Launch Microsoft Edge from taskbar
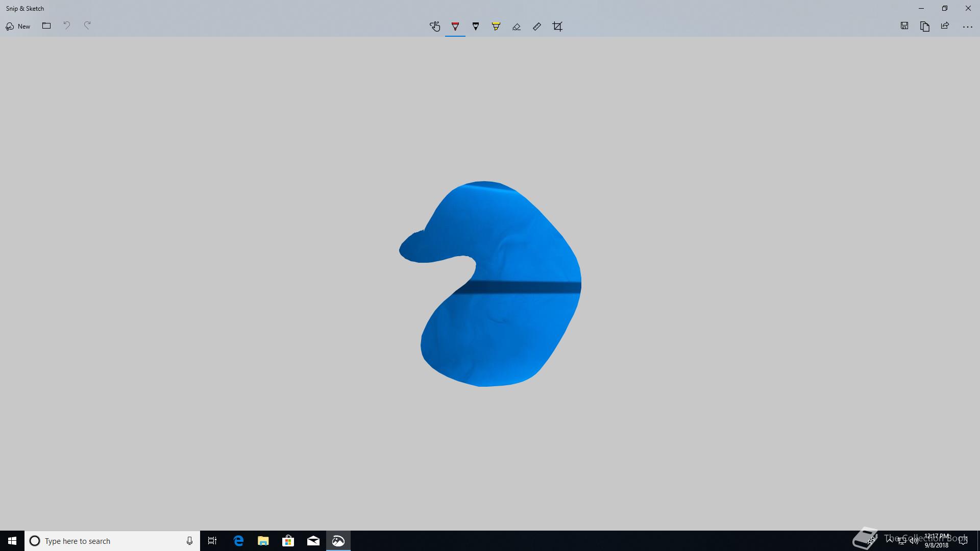980x551 pixels. pyautogui.click(x=238, y=541)
